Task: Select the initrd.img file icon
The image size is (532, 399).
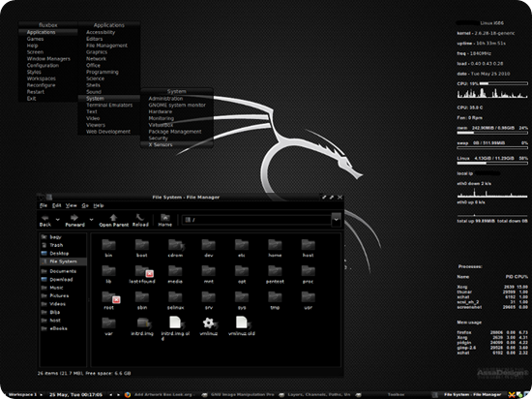Action: [x=143, y=323]
